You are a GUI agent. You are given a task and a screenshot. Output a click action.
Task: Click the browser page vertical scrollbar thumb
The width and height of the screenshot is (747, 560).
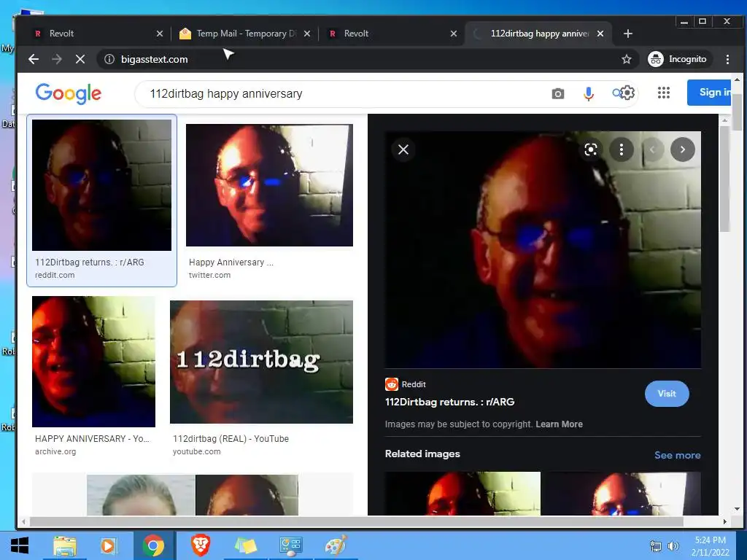click(x=737, y=112)
